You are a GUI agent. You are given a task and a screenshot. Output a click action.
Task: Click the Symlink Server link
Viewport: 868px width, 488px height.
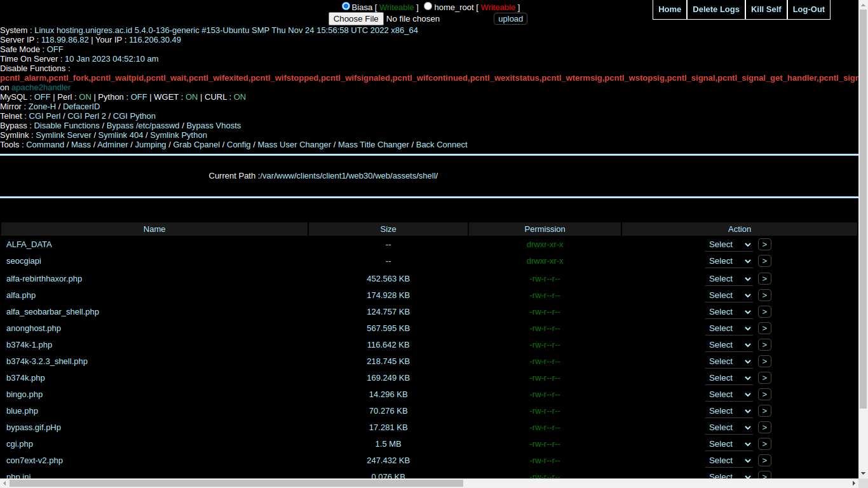(64, 135)
